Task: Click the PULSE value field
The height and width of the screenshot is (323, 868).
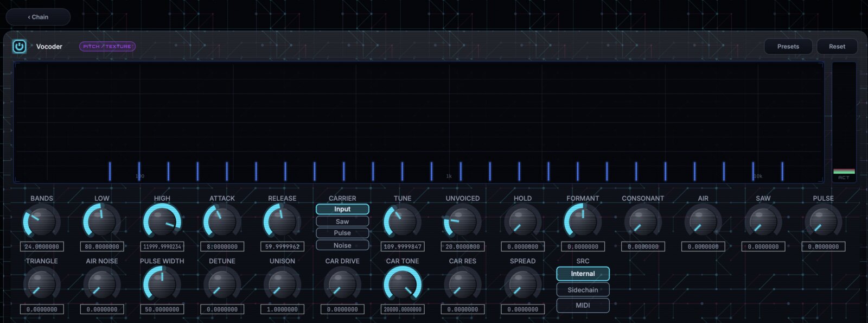Action: (x=824, y=246)
